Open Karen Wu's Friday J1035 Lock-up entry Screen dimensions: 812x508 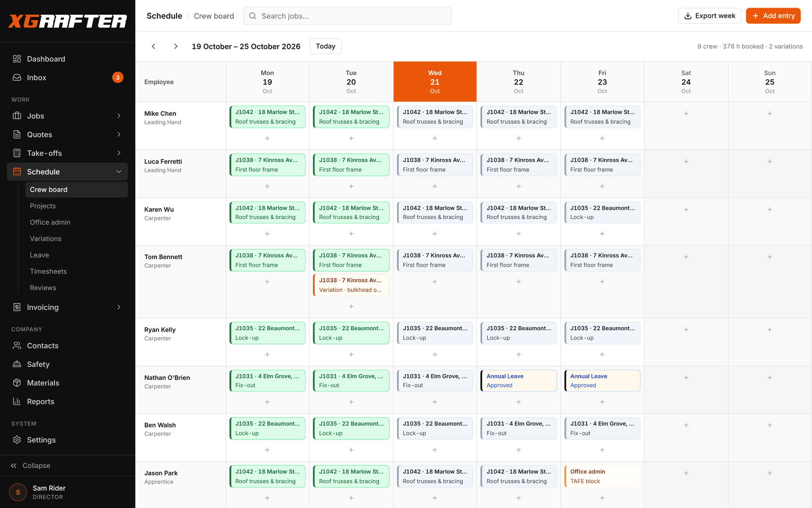click(602, 212)
